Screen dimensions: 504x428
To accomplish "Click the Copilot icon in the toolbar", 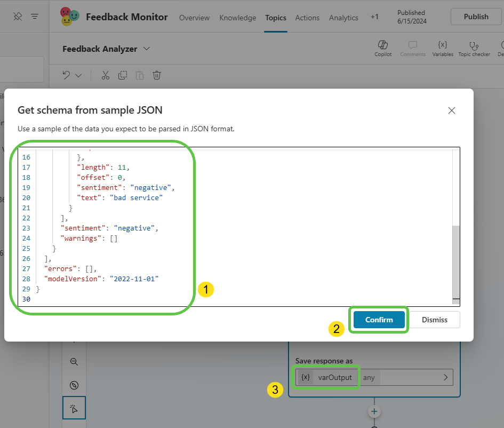I will coord(382,45).
